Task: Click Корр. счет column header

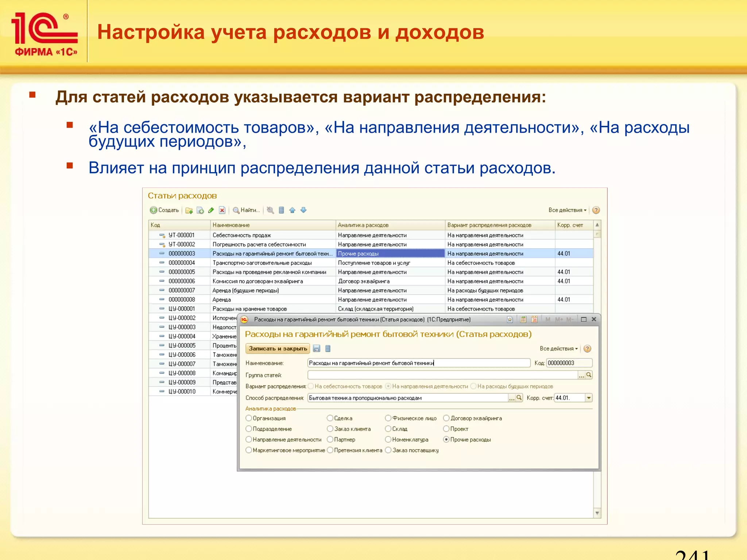Action: (x=574, y=225)
